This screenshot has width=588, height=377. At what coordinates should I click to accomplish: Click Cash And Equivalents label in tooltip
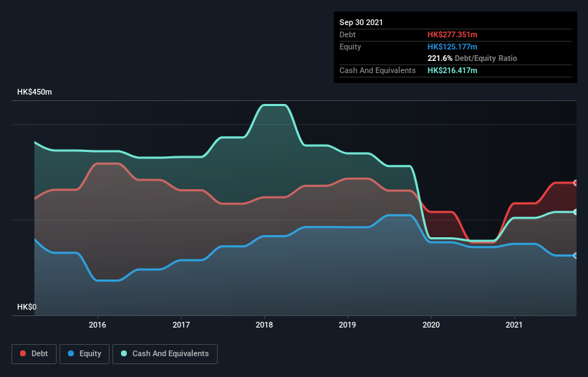coord(377,70)
